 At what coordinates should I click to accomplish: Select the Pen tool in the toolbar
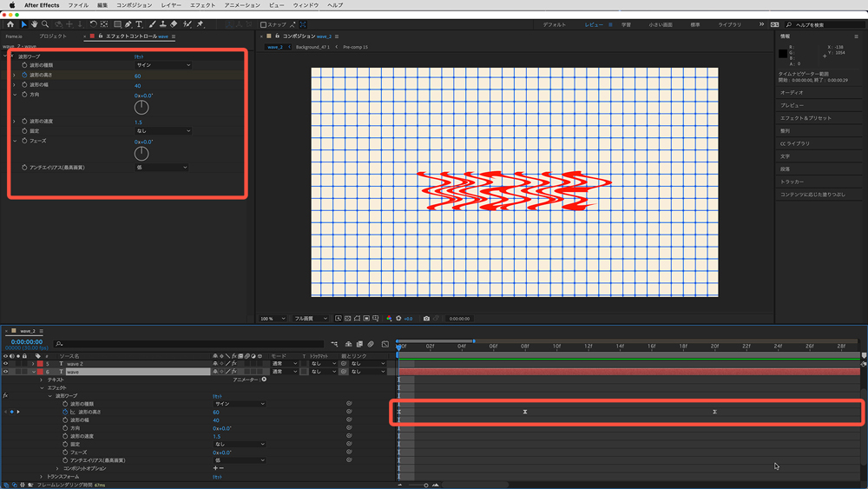tap(128, 24)
